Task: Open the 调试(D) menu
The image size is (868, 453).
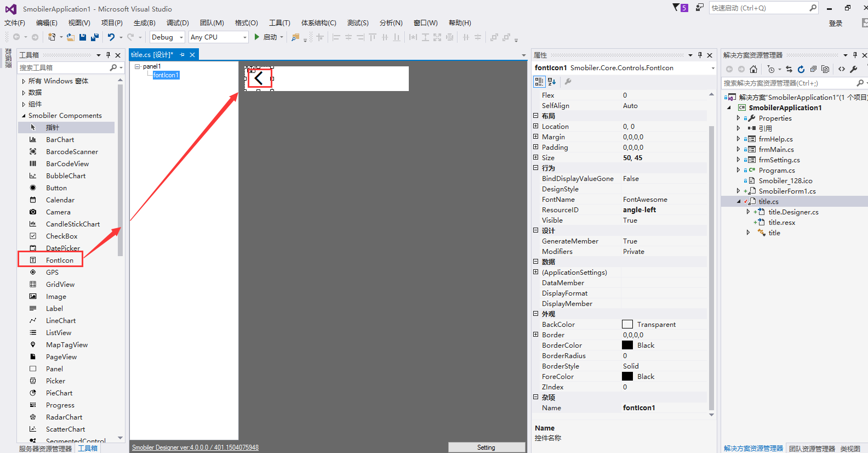Action: point(178,22)
